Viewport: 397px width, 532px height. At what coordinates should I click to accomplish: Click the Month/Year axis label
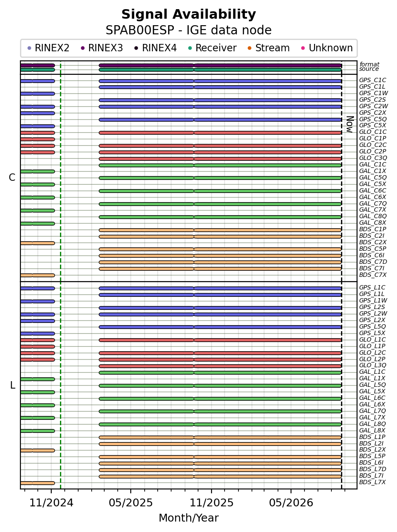click(x=189, y=518)
